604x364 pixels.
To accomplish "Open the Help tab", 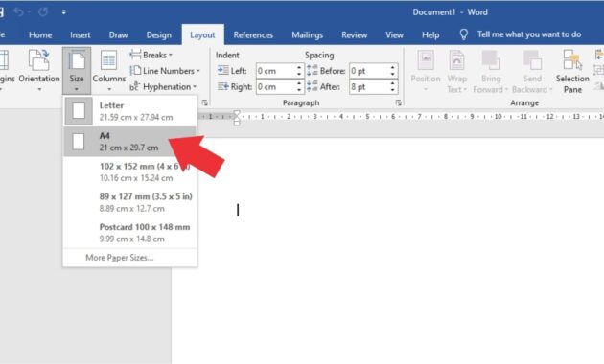I will point(430,35).
